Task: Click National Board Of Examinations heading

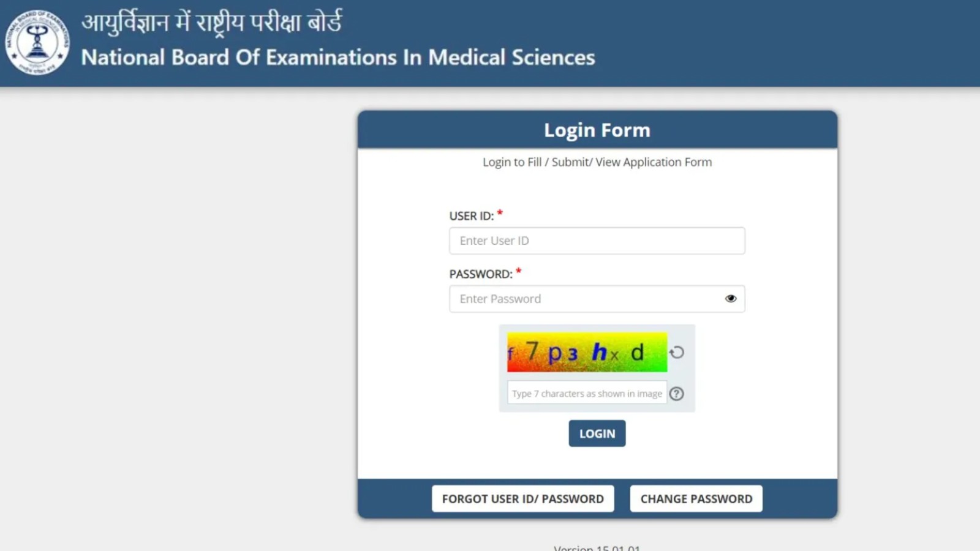Action: click(338, 58)
